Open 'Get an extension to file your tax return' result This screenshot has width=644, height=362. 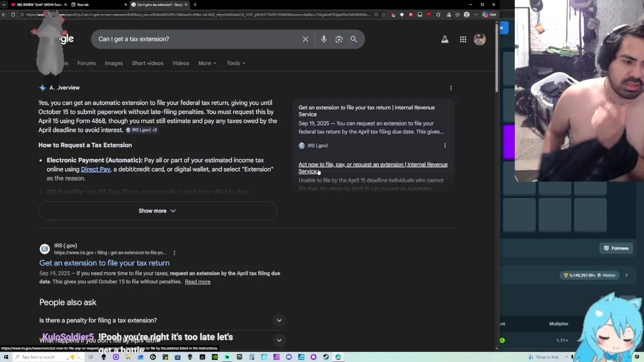coord(104,263)
